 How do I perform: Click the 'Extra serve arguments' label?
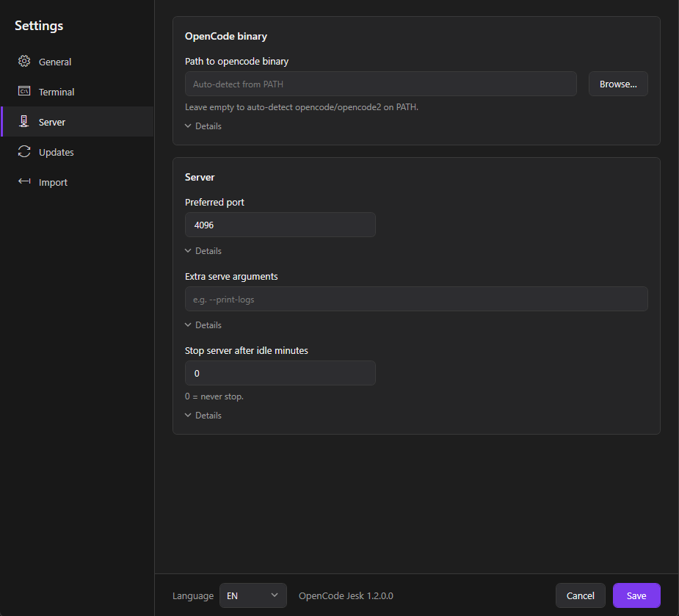[231, 276]
